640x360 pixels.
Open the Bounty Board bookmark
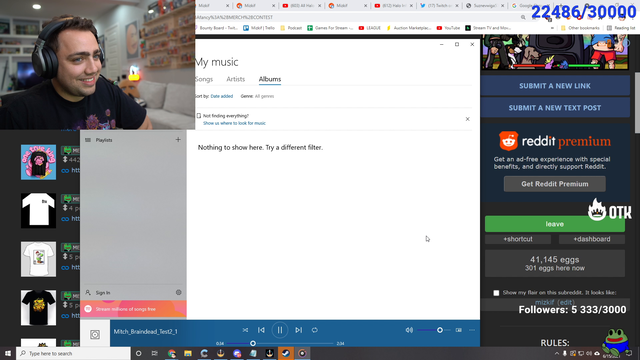tap(216, 28)
